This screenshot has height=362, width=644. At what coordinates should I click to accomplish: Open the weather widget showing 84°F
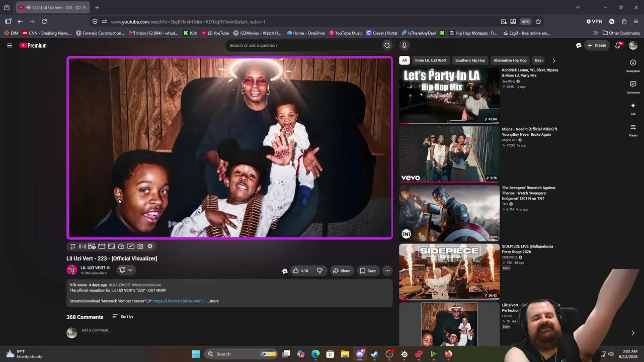click(24, 354)
